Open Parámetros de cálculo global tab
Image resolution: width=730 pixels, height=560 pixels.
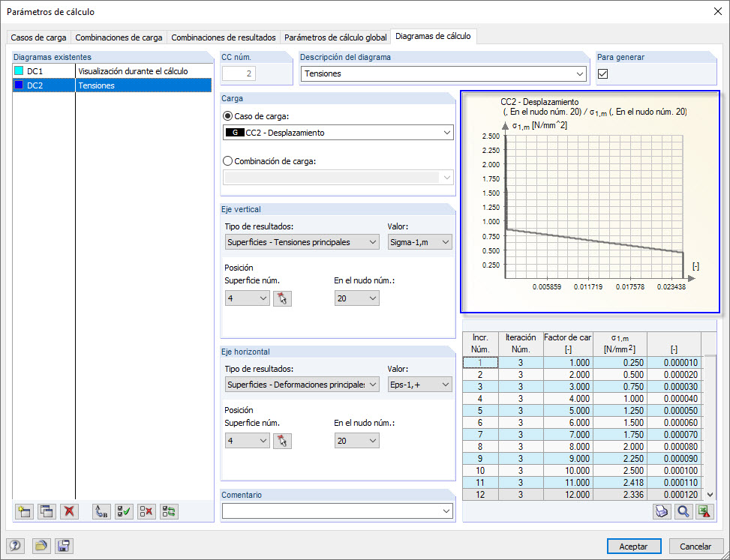(335, 37)
